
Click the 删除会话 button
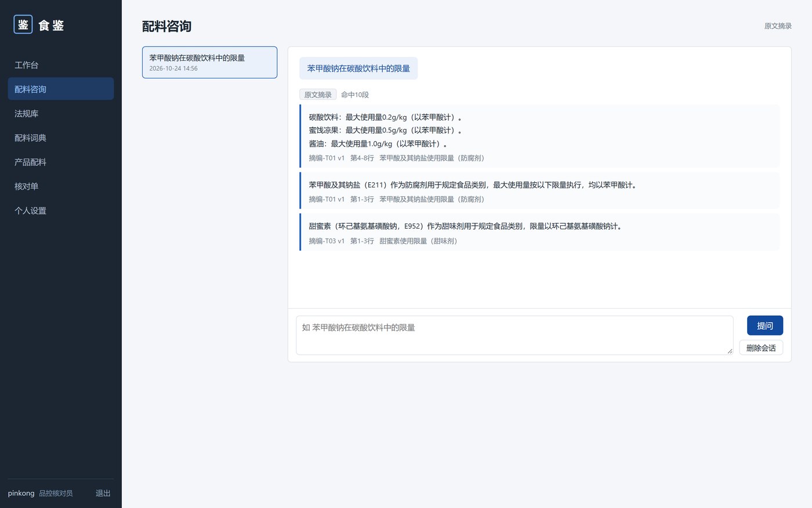pos(761,348)
